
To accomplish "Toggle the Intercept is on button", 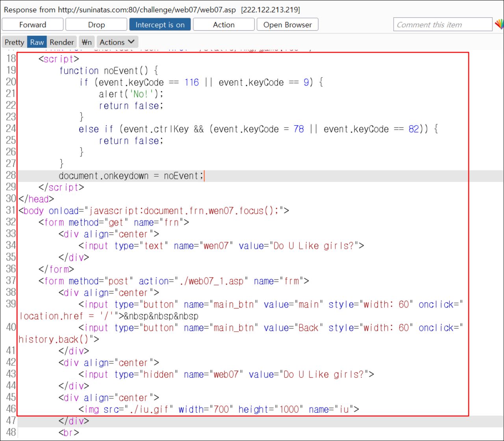I will pos(160,24).
